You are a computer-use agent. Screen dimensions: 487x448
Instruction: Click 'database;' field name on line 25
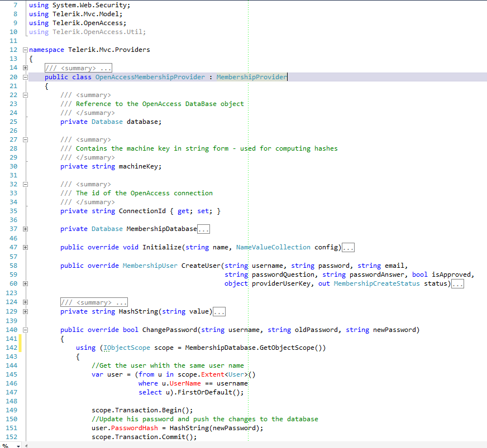[144, 122]
